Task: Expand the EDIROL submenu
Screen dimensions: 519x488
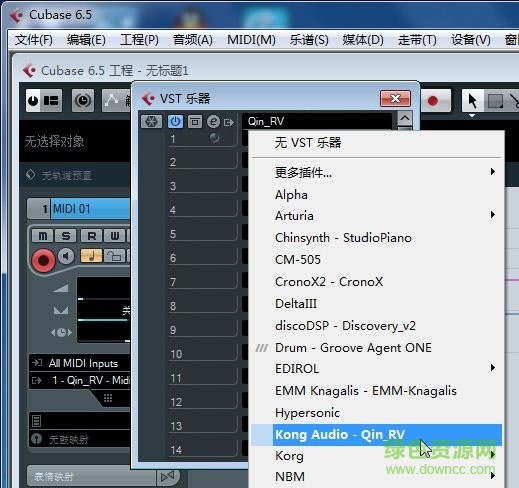Action: [x=376, y=369]
